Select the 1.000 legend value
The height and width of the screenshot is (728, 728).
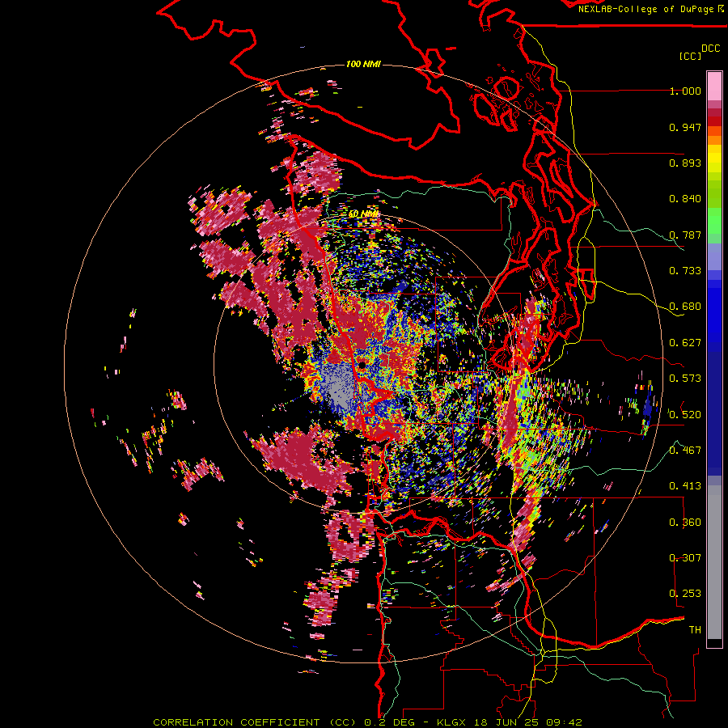pyautogui.click(x=685, y=91)
